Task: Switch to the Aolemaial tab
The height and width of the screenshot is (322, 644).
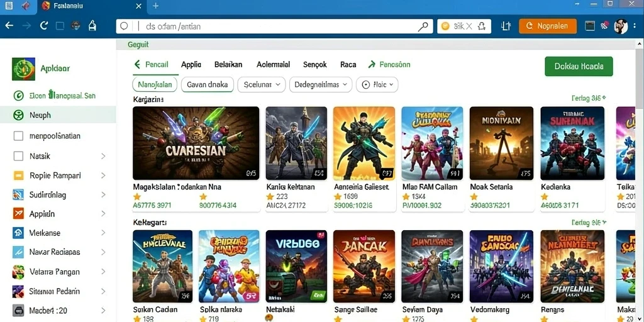Action: tap(273, 65)
